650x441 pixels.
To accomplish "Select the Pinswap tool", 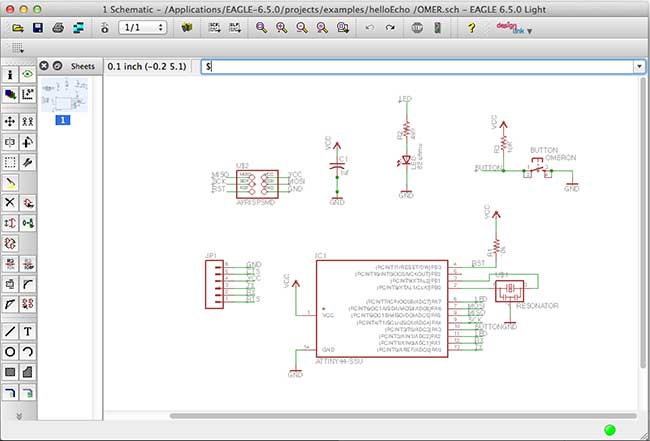I will point(10,223).
